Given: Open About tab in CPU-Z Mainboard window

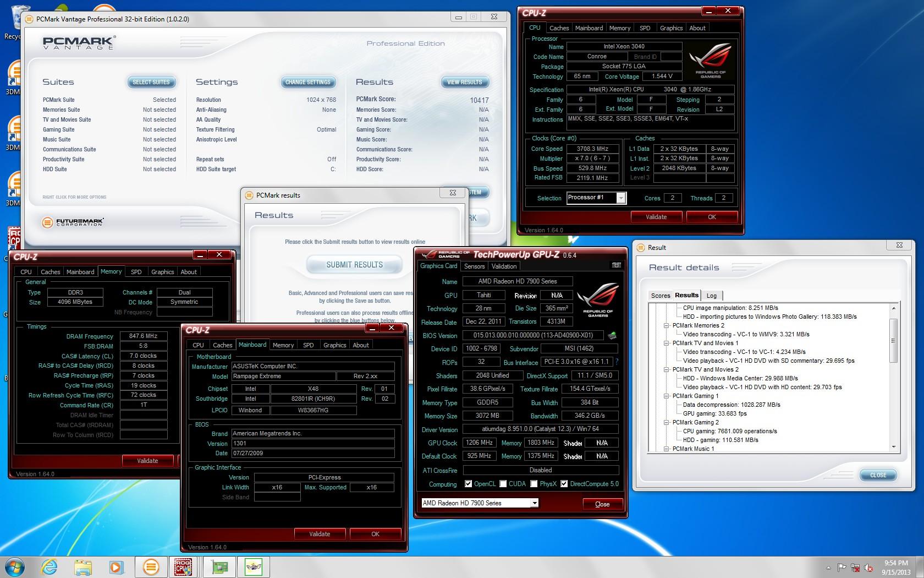Looking at the screenshot, I should (361, 345).
